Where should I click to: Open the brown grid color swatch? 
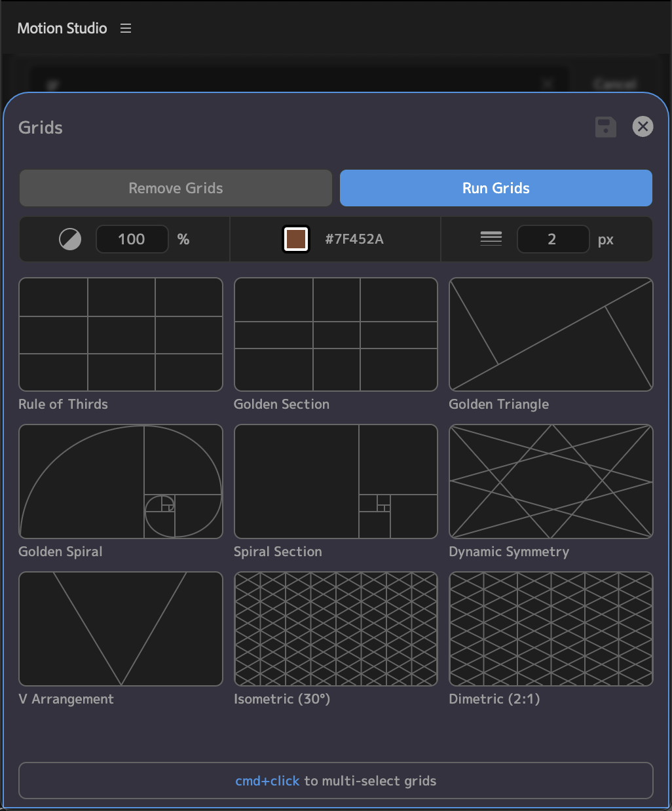point(296,239)
